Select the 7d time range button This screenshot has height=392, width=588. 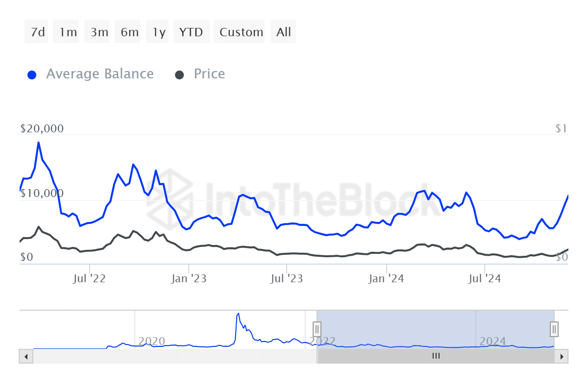coord(37,32)
